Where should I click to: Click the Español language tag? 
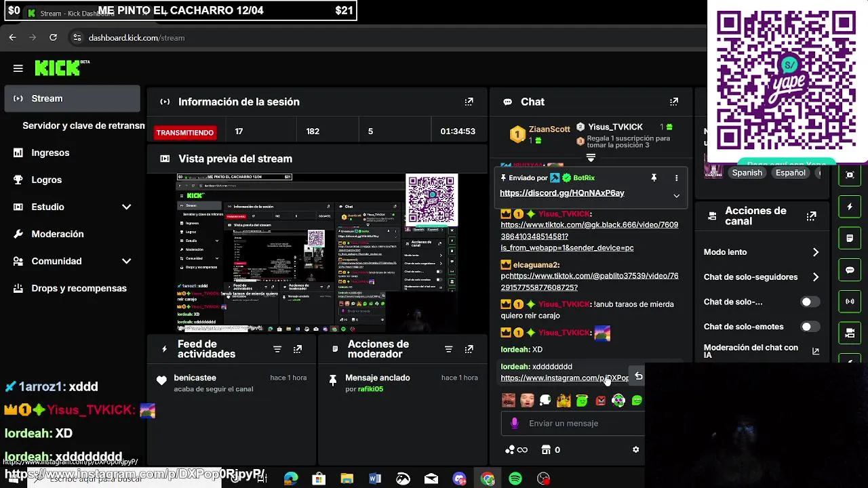point(790,173)
